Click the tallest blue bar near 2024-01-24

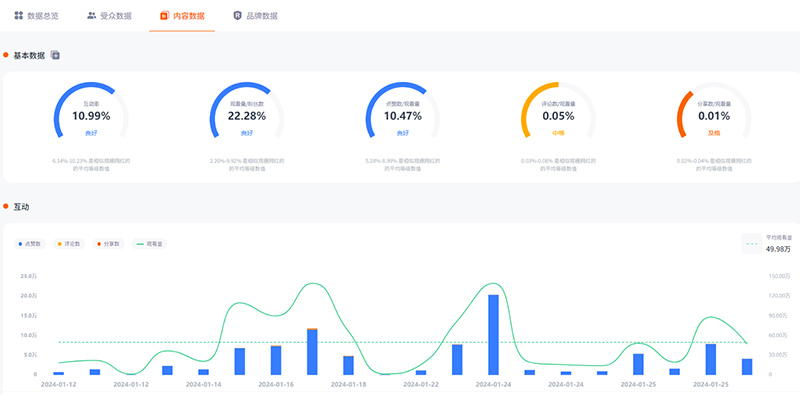click(x=493, y=335)
